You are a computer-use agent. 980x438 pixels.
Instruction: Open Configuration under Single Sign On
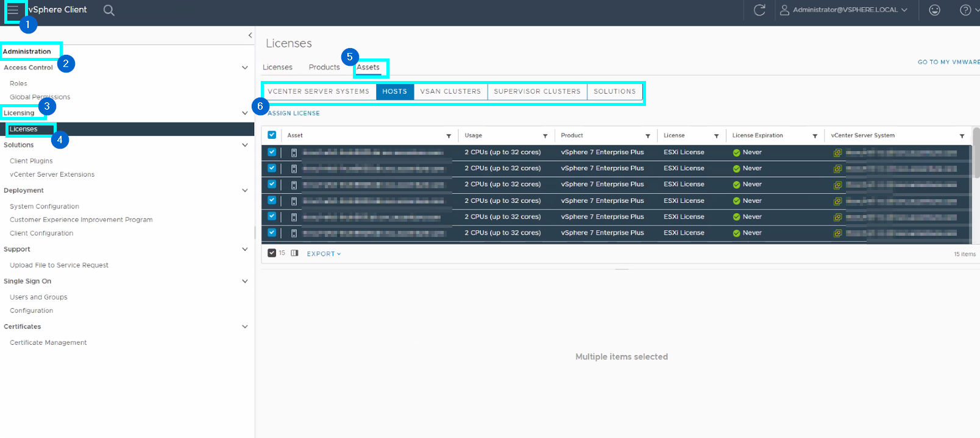[31, 311]
